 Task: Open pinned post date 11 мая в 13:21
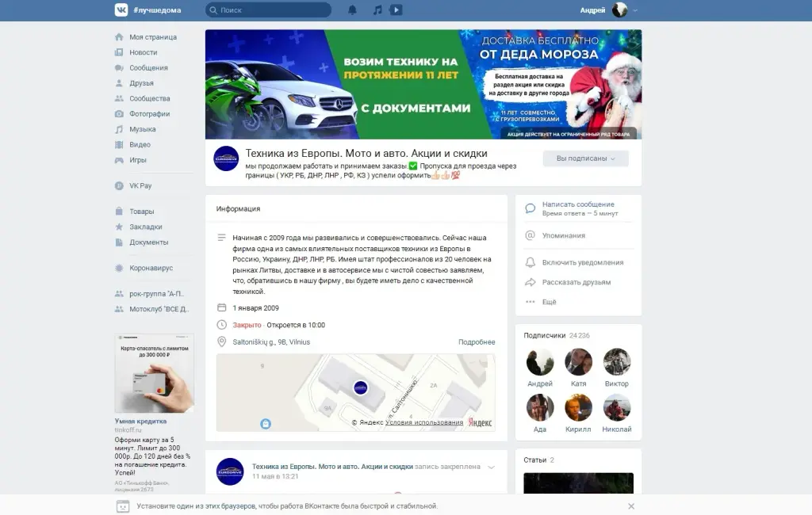click(275, 476)
